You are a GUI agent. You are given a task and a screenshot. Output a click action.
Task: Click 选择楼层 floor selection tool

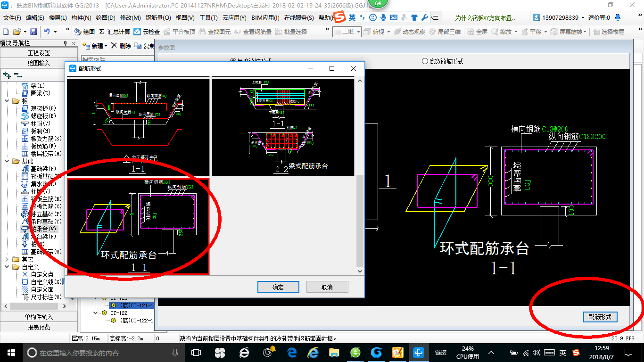coord(609,32)
